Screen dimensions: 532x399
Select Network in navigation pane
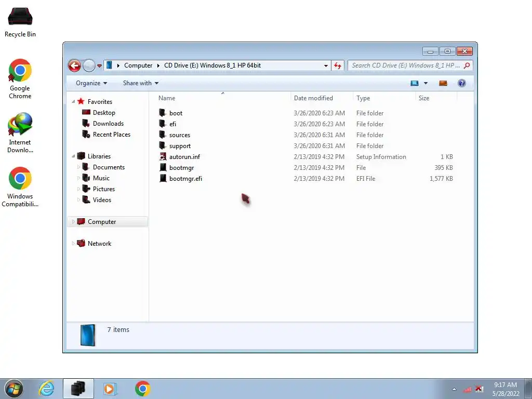tap(99, 243)
